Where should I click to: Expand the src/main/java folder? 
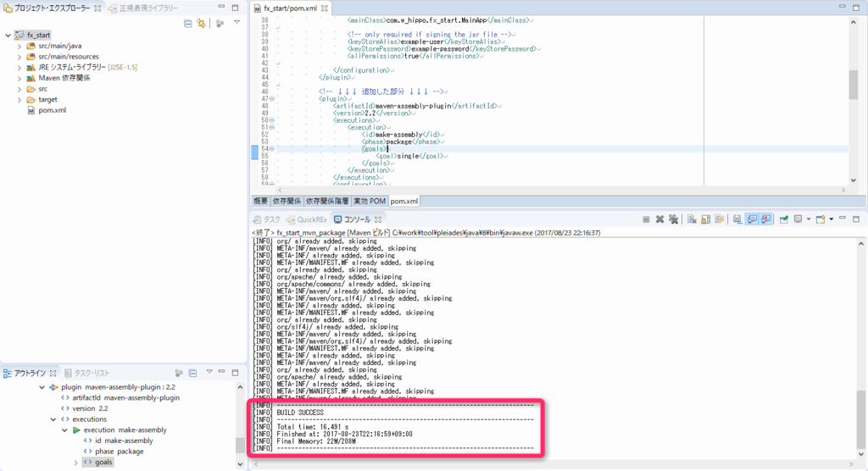coord(19,46)
